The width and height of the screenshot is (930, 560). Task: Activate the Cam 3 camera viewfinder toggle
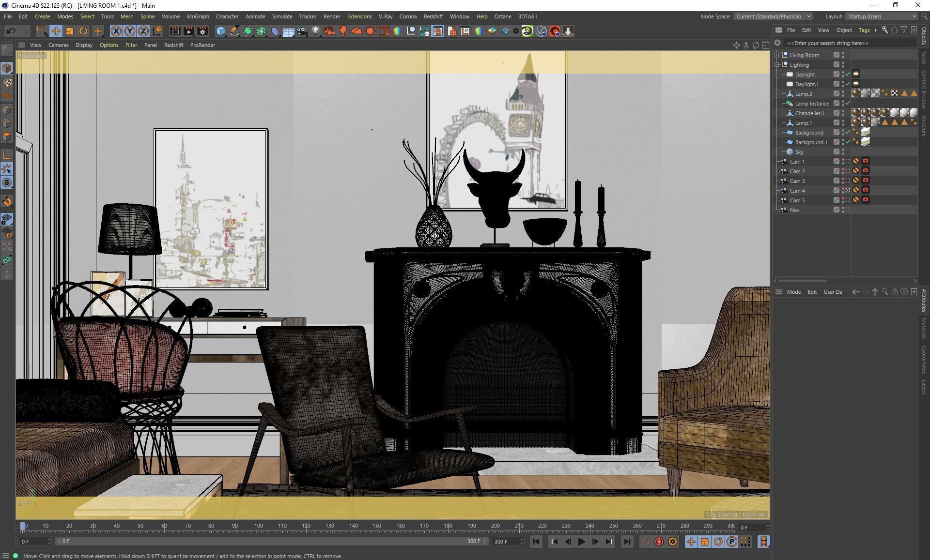[848, 181]
